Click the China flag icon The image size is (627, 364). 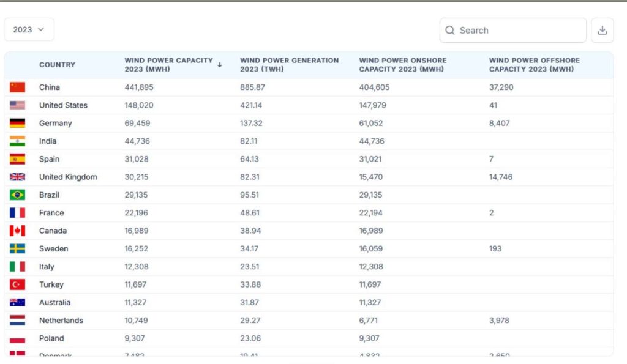tap(17, 87)
